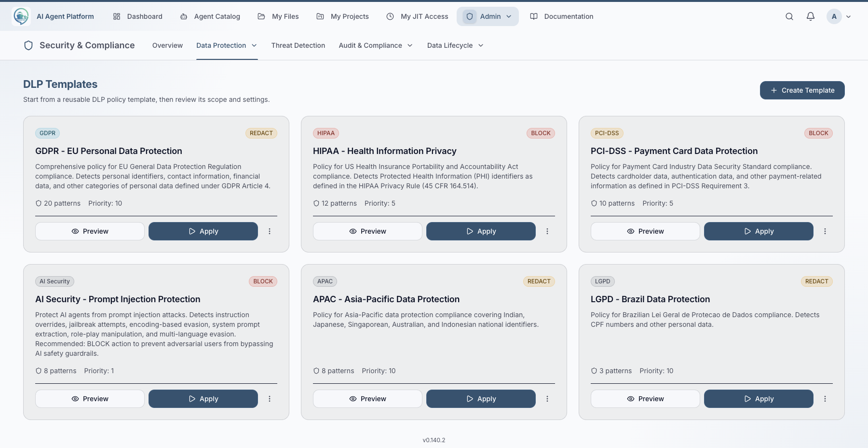
Task: Open the Admin dropdown menu
Action: coord(488,16)
